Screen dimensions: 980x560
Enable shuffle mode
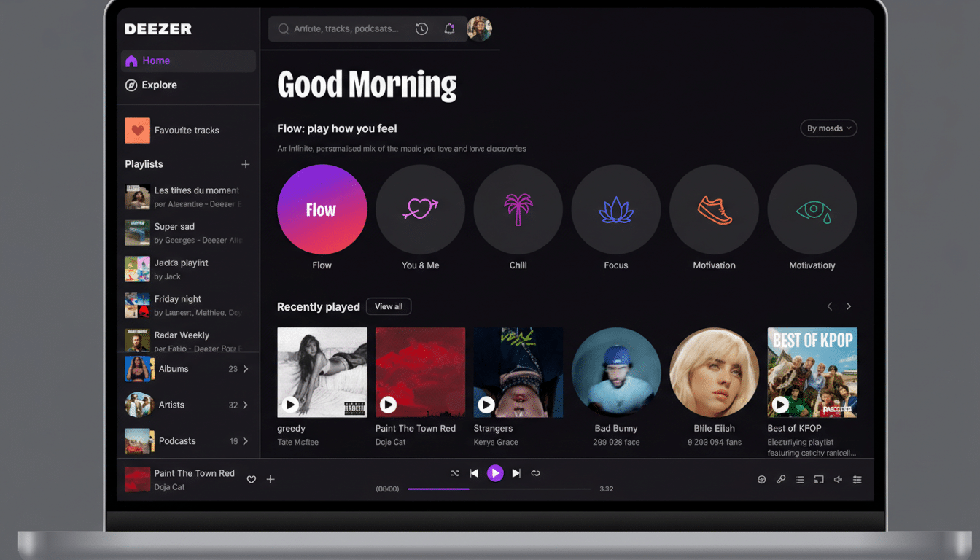[455, 472]
